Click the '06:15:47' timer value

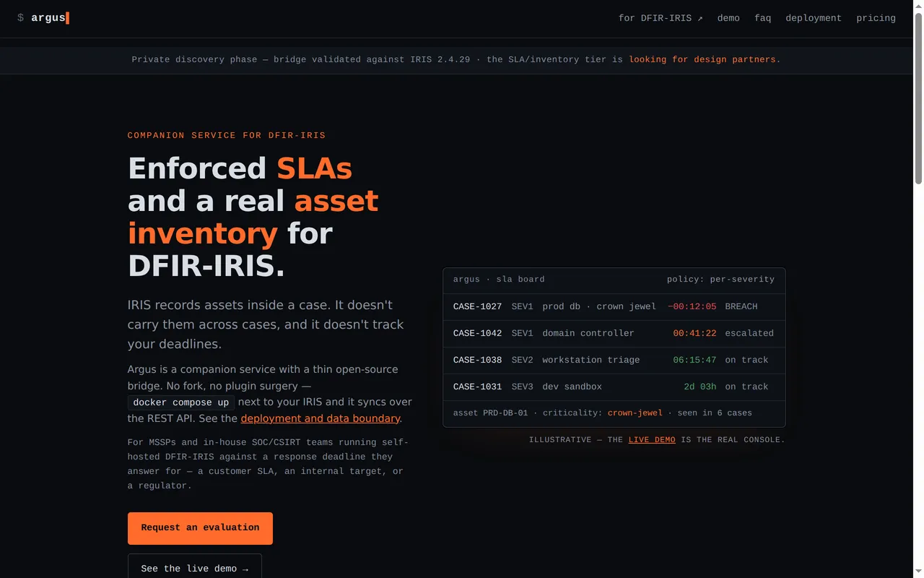pos(694,360)
